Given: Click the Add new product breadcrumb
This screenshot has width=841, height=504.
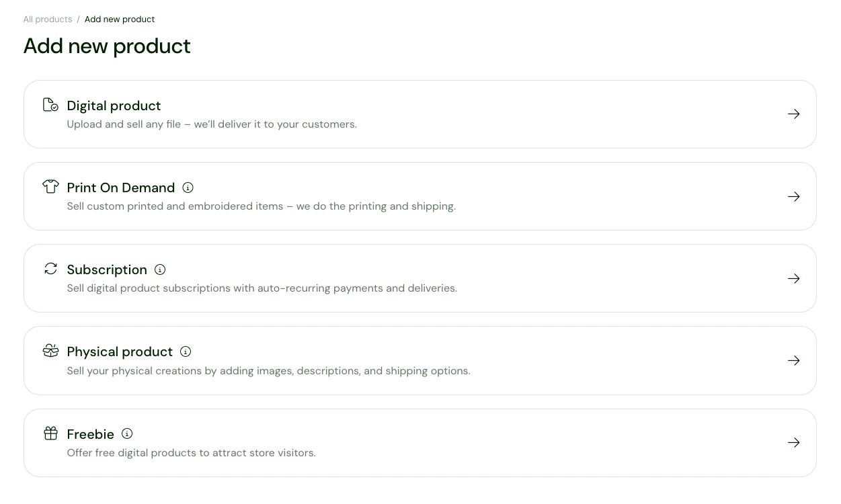Looking at the screenshot, I should [120, 19].
